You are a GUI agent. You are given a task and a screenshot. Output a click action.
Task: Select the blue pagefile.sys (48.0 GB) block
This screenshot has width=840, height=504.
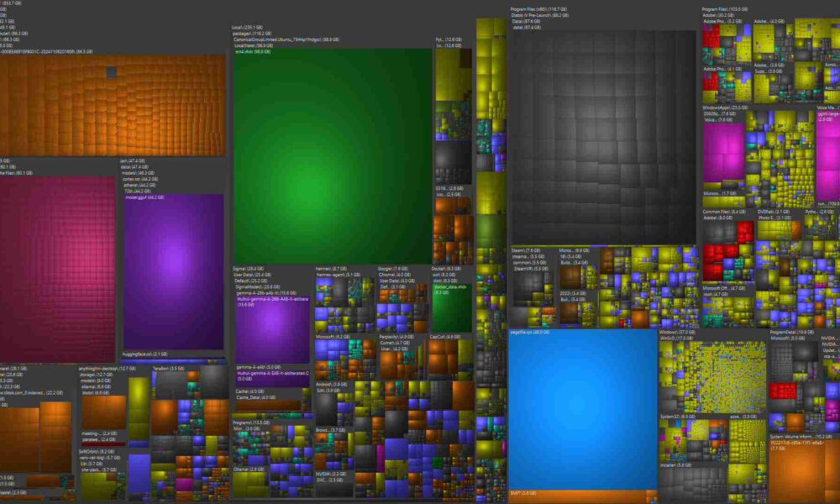coord(583,410)
